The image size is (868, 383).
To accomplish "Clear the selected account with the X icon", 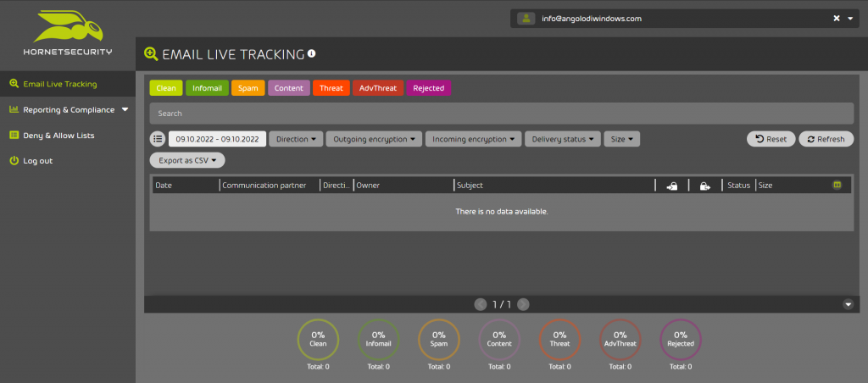I will point(837,19).
